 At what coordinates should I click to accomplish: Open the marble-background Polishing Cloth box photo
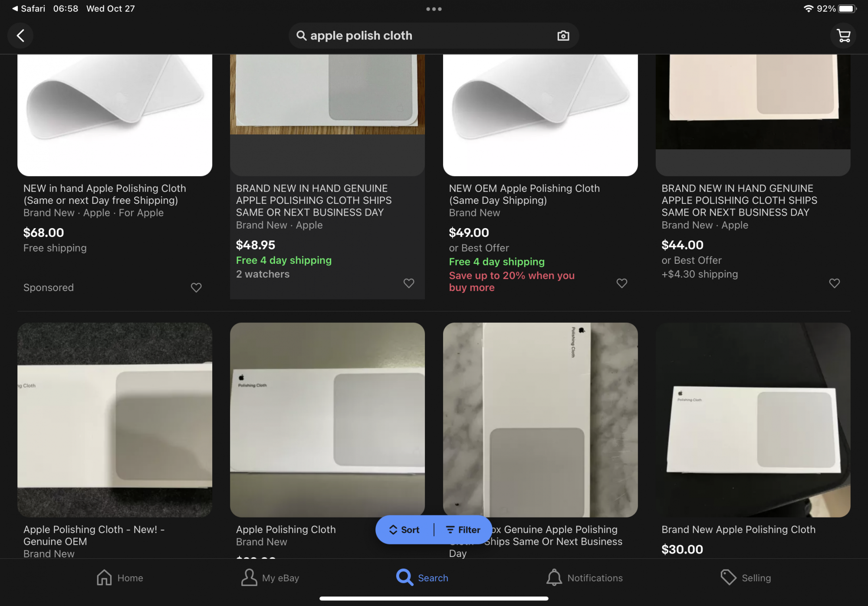click(540, 419)
